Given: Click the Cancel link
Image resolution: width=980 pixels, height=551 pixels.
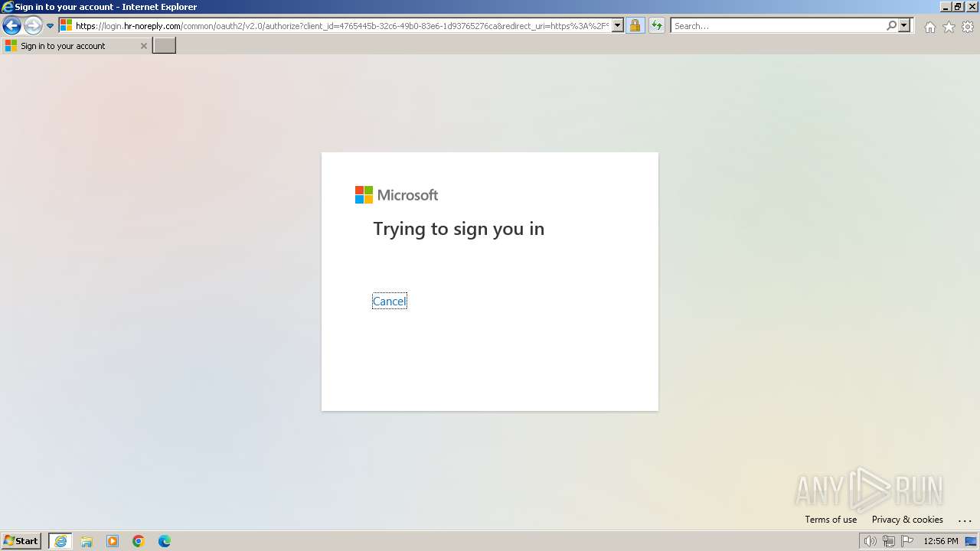Looking at the screenshot, I should [390, 302].
